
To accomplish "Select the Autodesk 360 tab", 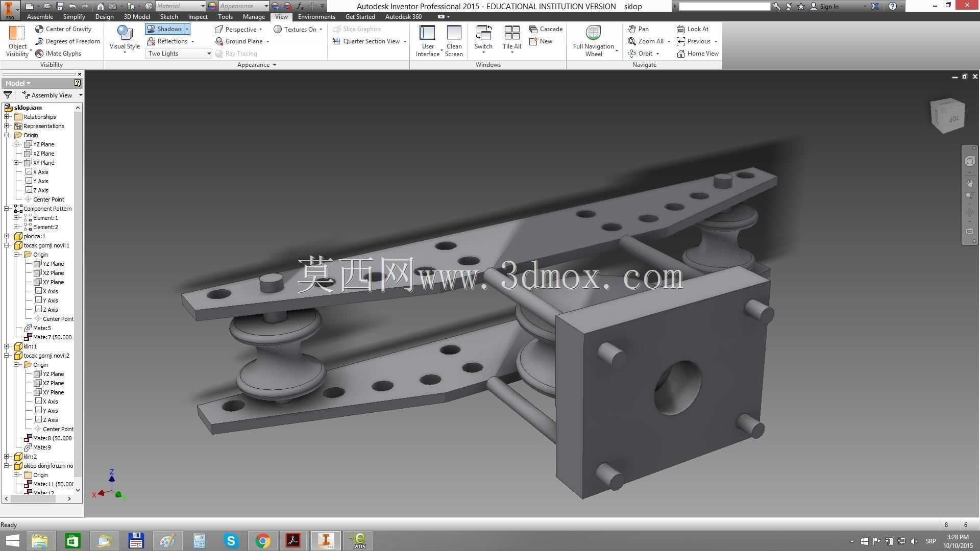I will point(403,17).
